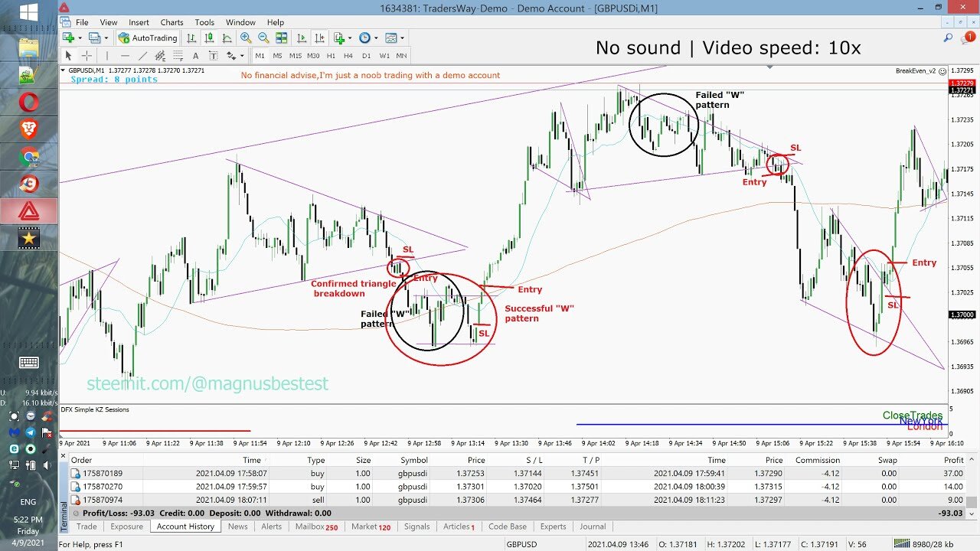Click the Tile Windows icon
Screen dimensions: 980x551
[281, 37]
